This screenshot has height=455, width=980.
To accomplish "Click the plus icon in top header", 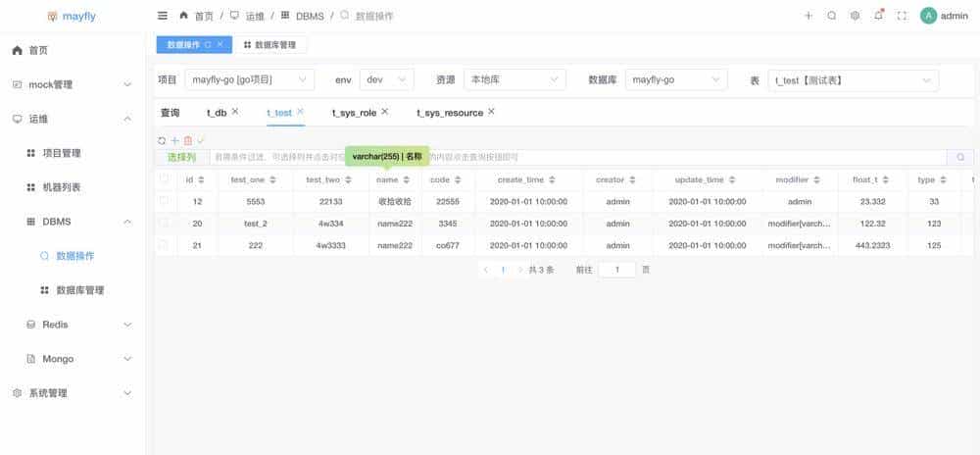I will click(x=808, y=16).
